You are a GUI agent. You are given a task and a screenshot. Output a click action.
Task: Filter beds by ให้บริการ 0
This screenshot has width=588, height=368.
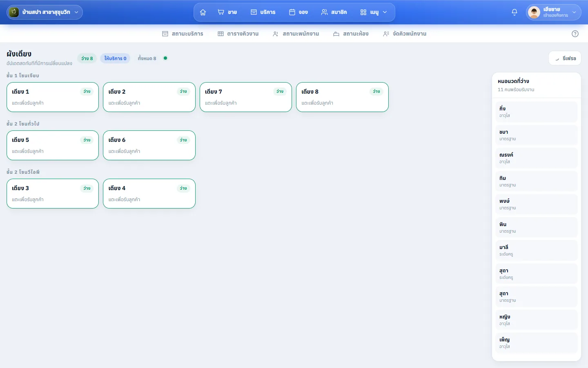click(x=115, y=58)
